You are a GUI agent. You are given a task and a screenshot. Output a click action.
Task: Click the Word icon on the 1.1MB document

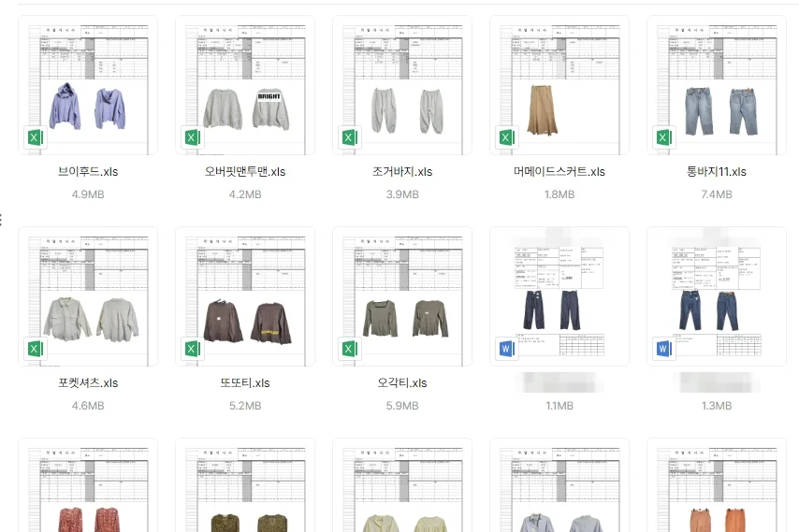click(507, 349)
